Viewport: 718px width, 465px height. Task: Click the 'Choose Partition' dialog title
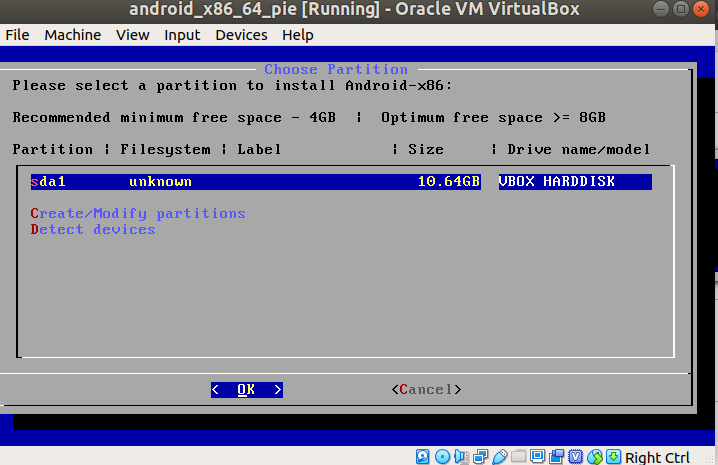336,69
